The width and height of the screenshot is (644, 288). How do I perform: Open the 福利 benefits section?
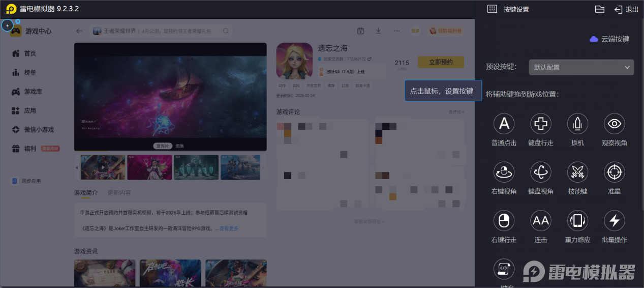(23, 149)
